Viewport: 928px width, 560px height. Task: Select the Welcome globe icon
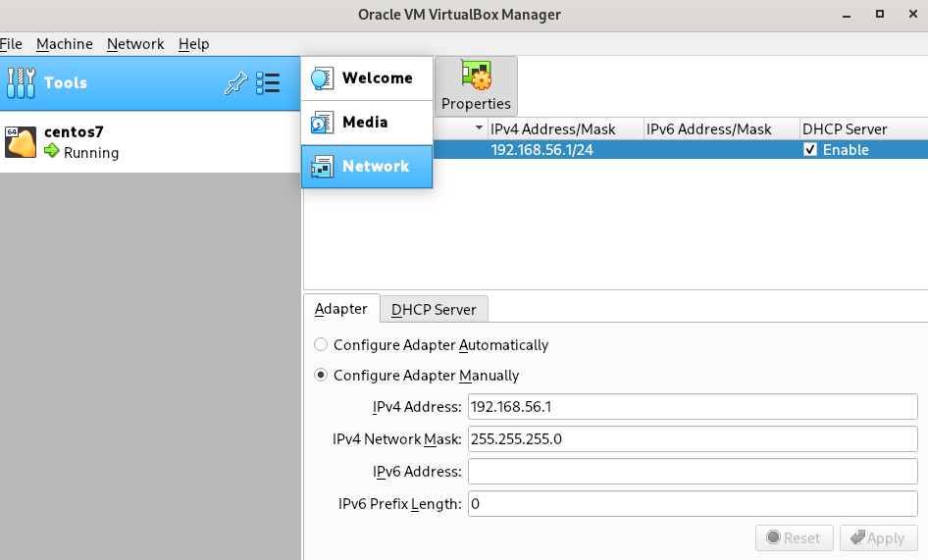tap(322, 78)
